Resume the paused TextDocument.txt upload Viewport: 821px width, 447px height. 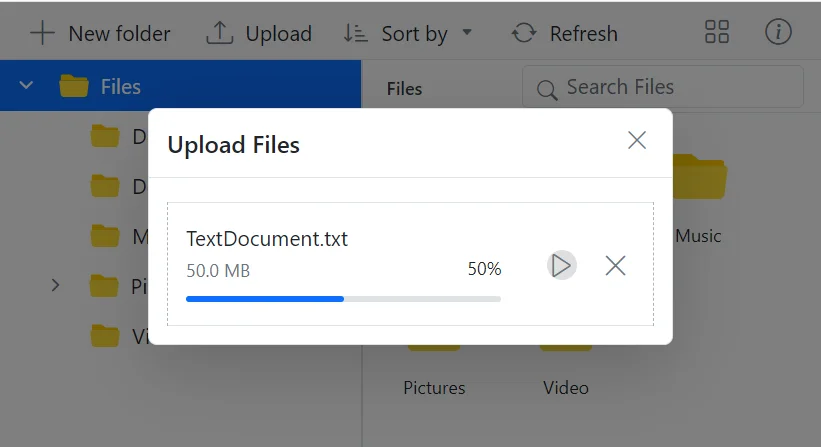(562, 265)
